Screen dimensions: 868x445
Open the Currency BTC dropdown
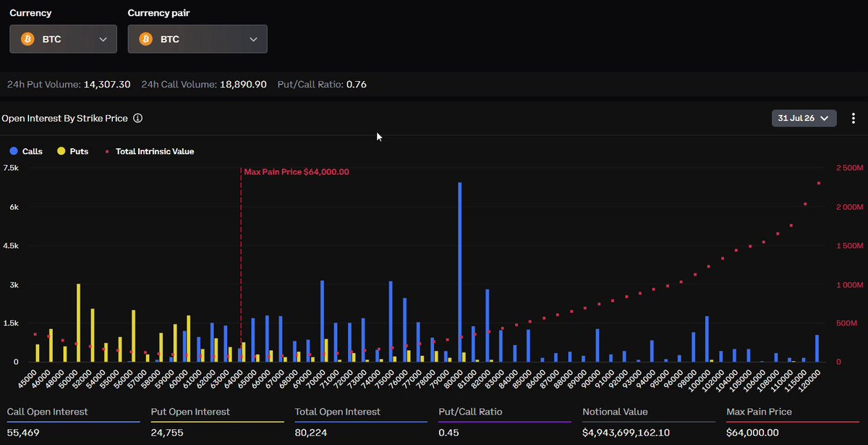63,39
